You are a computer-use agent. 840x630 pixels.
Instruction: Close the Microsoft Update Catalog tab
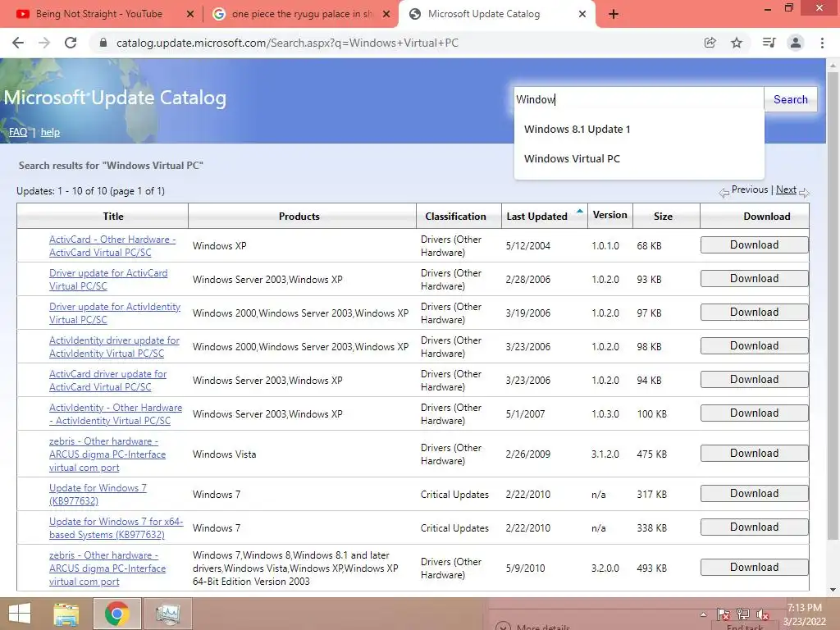click(x=582, y=15)
